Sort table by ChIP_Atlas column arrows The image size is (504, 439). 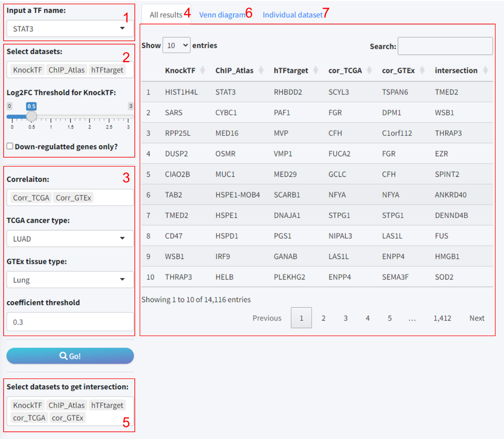coord(261,71)
